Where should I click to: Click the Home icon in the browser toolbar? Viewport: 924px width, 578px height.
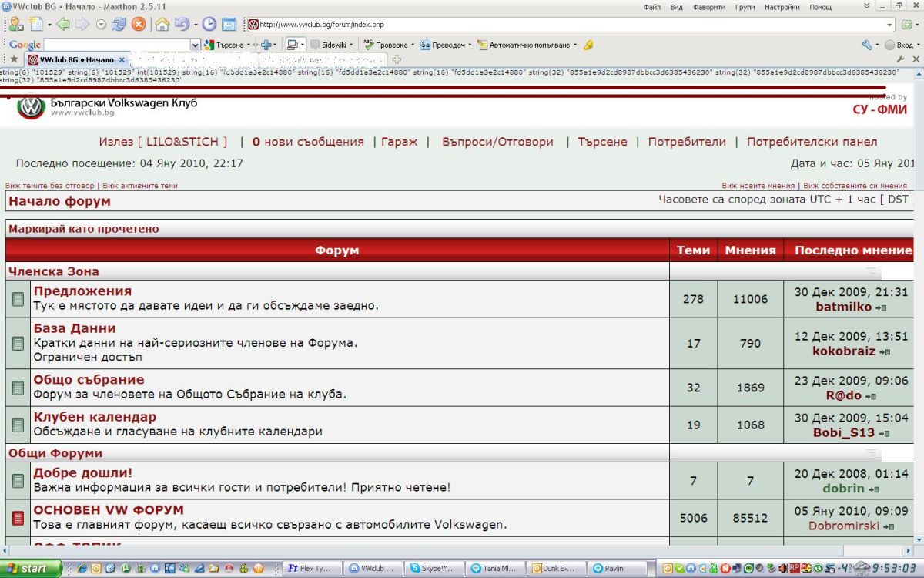point(162,24)
